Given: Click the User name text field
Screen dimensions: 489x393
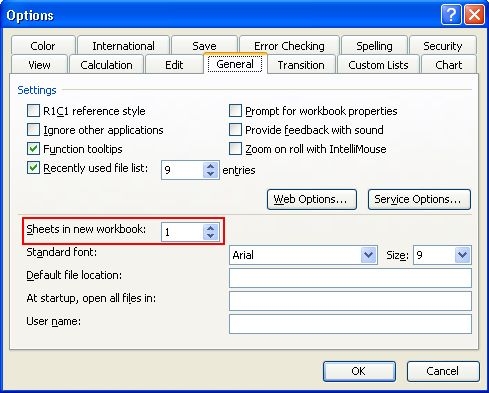Looking at the screenshot, I should 350,324.
